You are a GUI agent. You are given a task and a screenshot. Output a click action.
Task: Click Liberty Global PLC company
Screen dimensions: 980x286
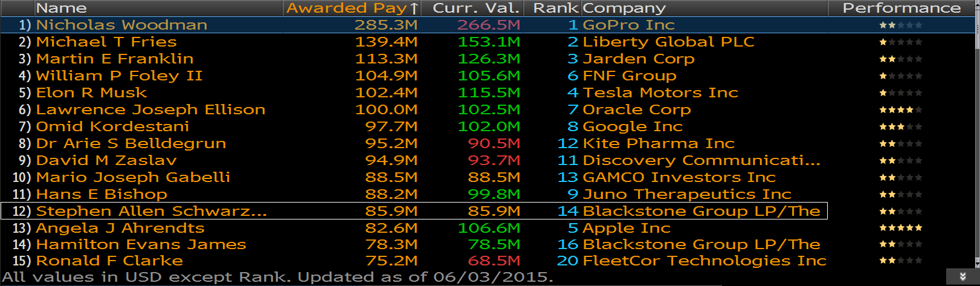[x=668, y=42]
